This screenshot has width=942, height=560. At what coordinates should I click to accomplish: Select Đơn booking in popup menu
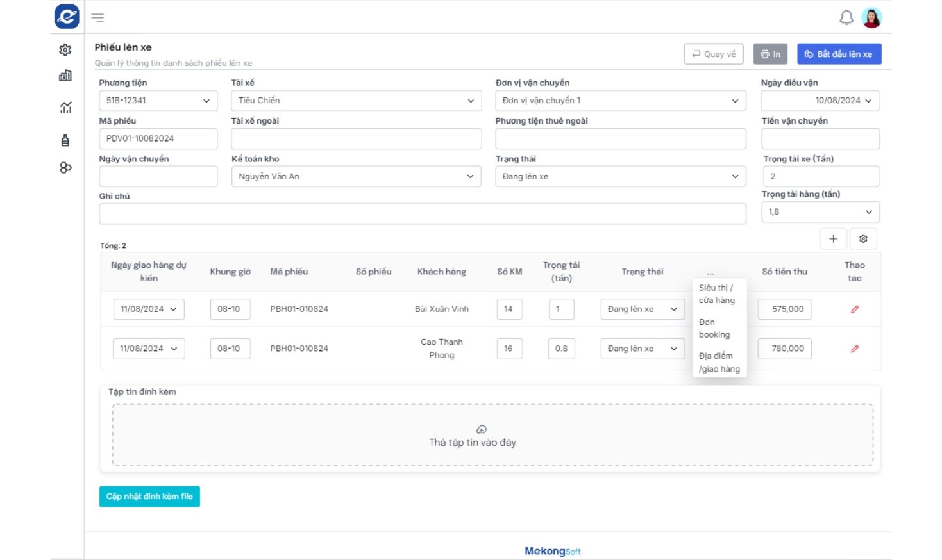pyautogui.click(x=714, y=328)
